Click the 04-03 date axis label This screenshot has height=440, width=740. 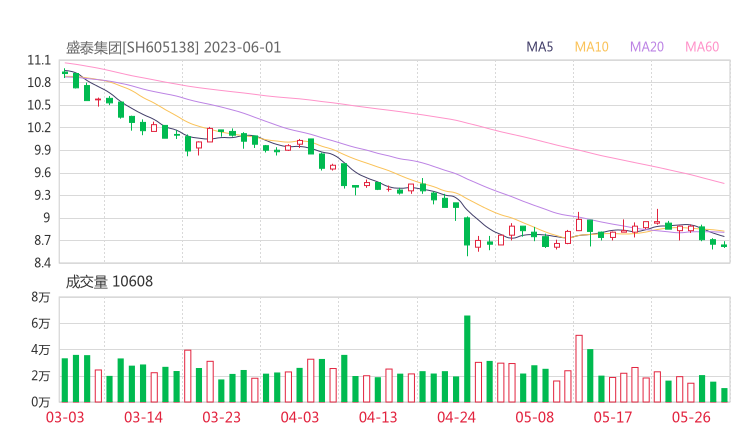coord(300,417)
